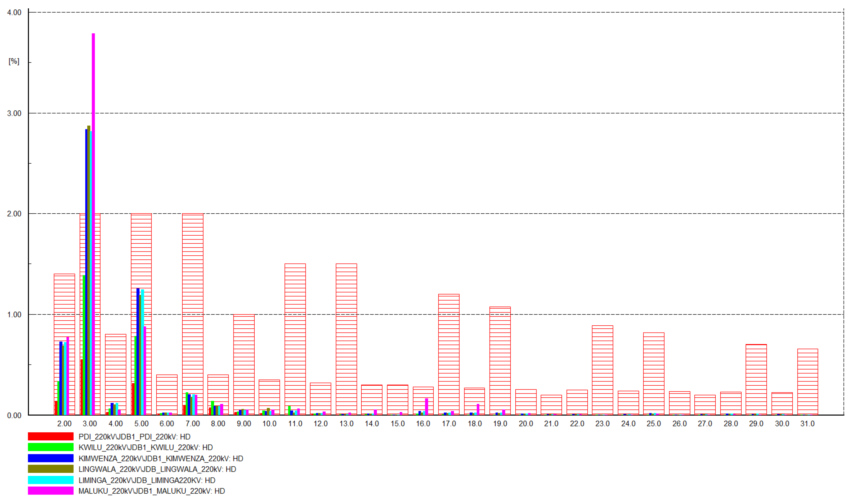Click the y-axis value 4.00

[x=14, y=13]
